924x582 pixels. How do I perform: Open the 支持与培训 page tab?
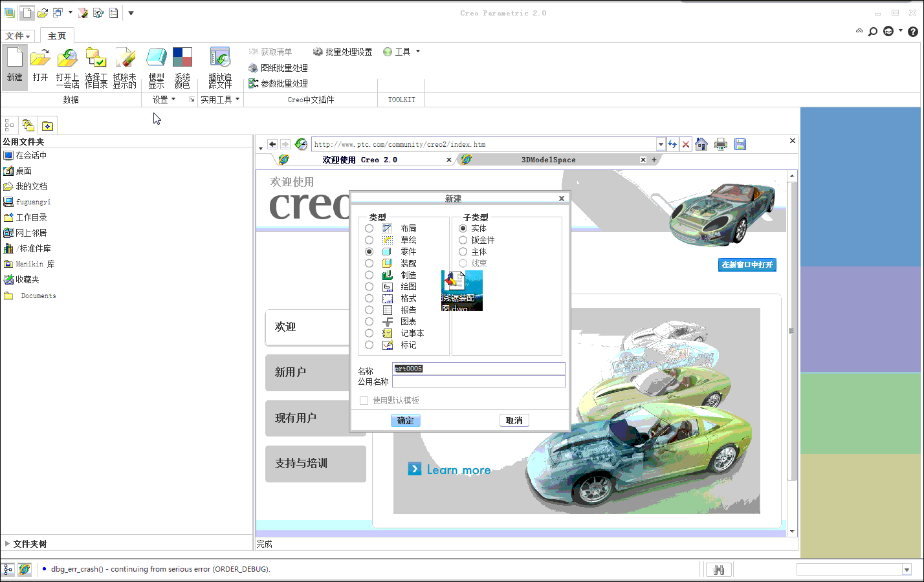[x=316, y=464]
